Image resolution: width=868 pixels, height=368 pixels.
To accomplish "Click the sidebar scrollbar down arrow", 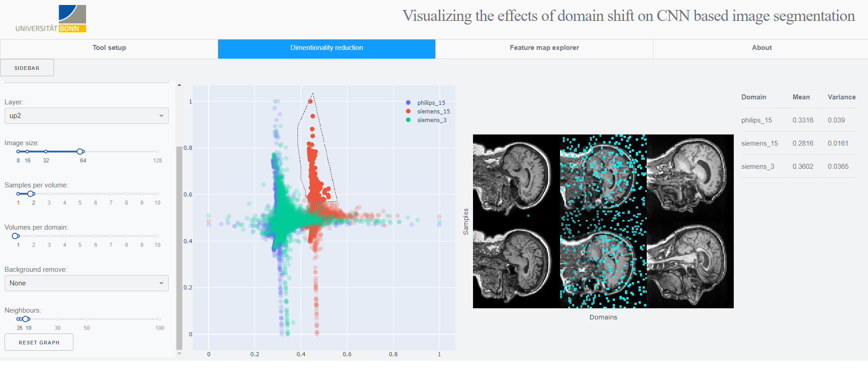I will pos(179,353).
